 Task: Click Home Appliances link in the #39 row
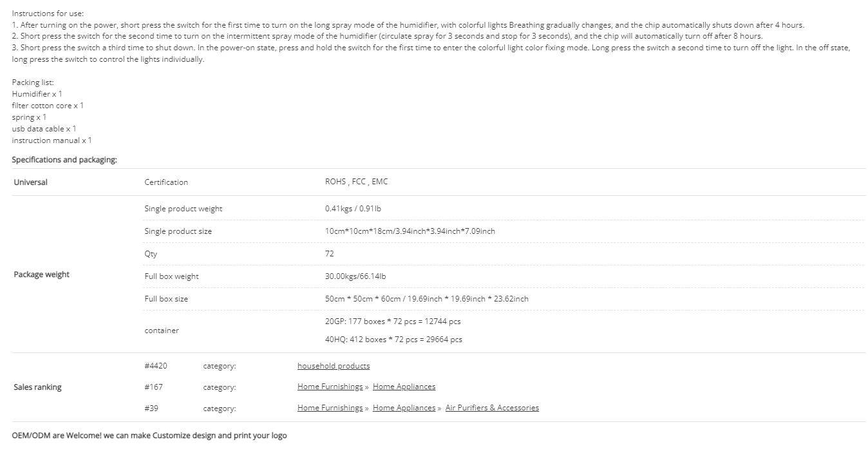[404, 408]
